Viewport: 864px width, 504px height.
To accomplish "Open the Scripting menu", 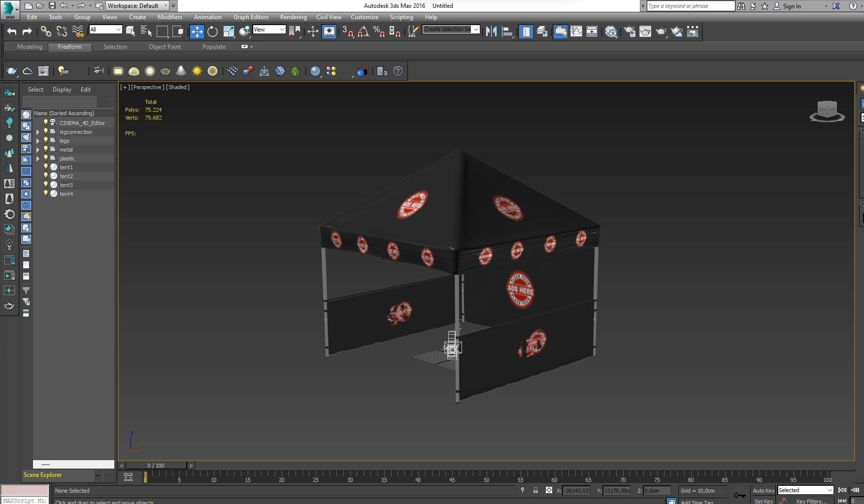I will coord(401,17).
